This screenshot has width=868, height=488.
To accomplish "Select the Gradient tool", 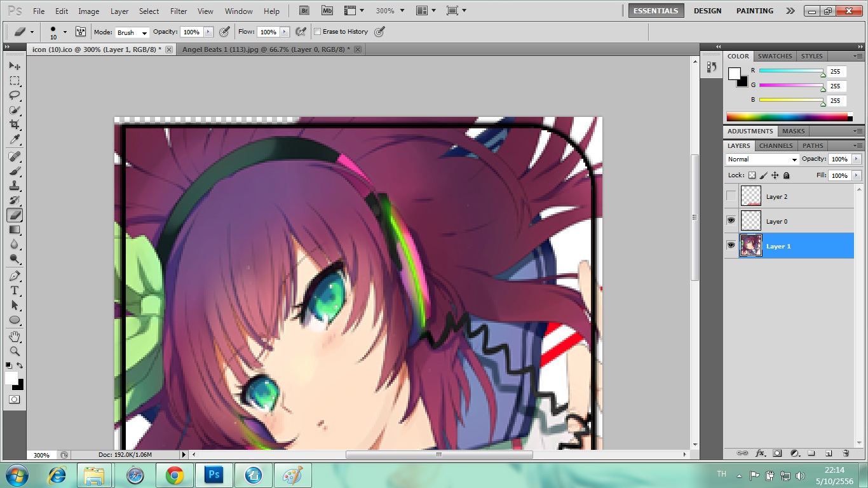I will click(x=15, y=230).
